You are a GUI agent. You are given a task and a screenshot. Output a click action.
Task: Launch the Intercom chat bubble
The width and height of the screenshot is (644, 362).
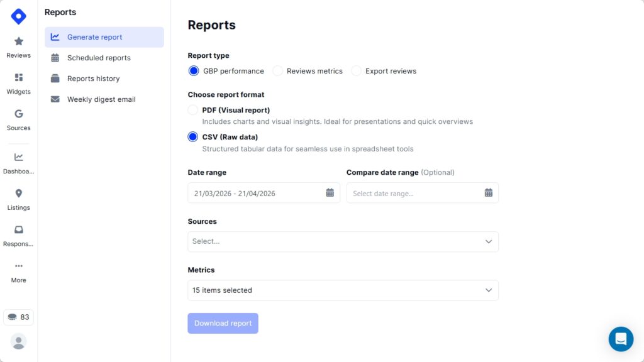[x=621, y=339]
